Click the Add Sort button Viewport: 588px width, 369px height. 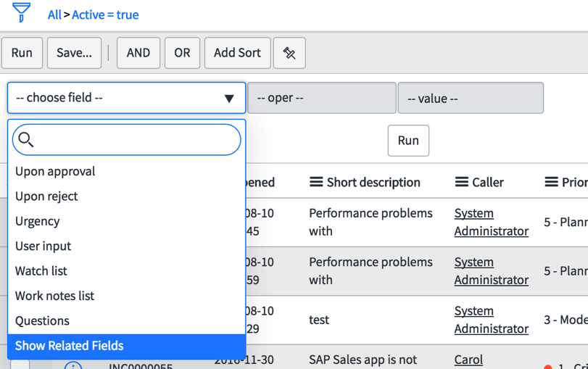pyautogui.click(x=237, y=53)
